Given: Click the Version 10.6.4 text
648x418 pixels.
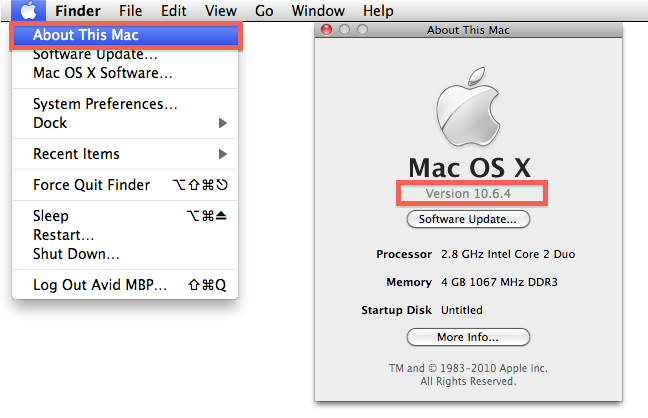Looking at the screenshot, I should (x=468, y=193).
